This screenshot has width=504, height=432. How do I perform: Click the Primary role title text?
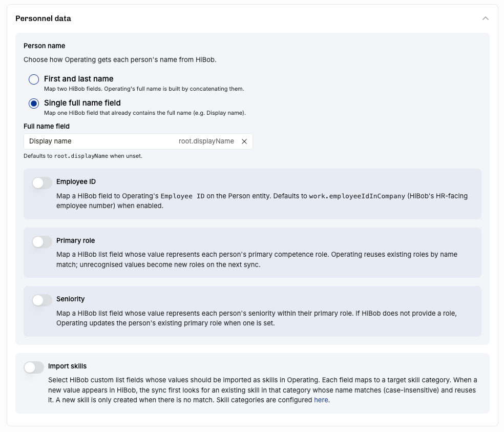[75, 241]
